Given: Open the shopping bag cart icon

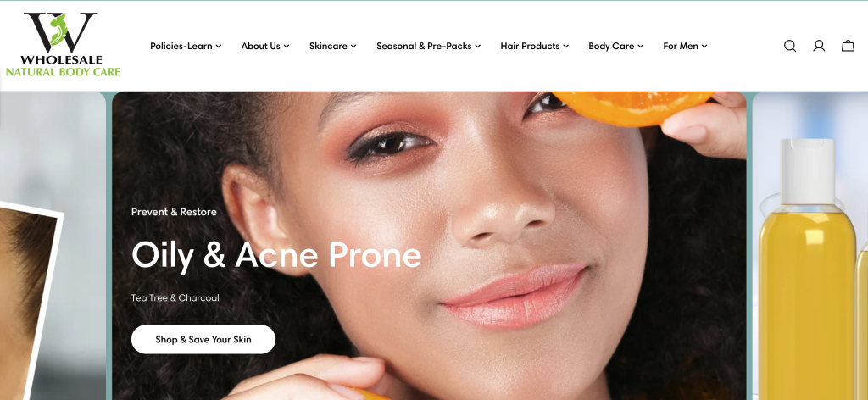Looking at the screenshot, I should coord(848,46).
